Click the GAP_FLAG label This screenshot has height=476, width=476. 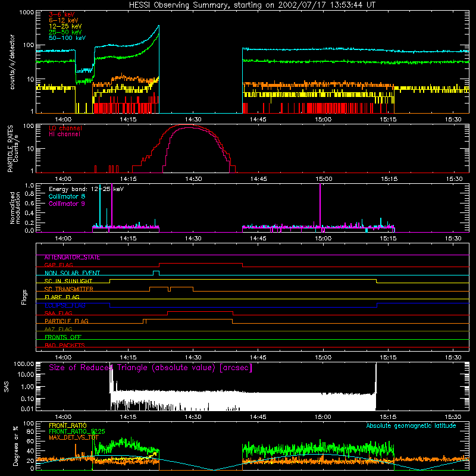58,265
